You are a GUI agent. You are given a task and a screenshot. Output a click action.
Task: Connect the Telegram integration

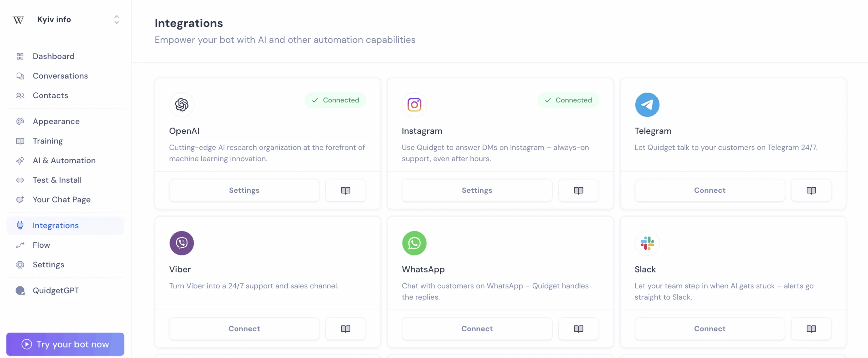tap(710, 190)
